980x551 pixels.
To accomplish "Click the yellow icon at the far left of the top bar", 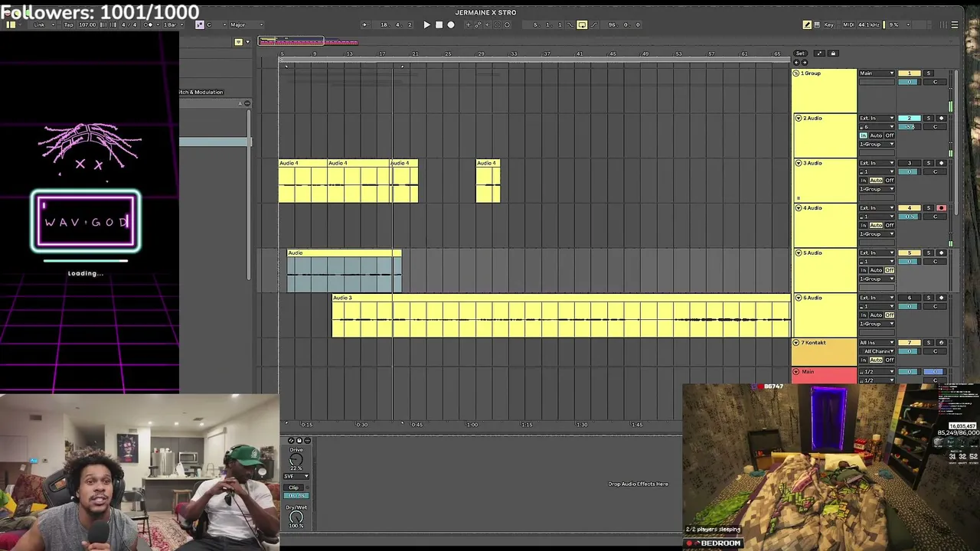I will tap(11, 24).
